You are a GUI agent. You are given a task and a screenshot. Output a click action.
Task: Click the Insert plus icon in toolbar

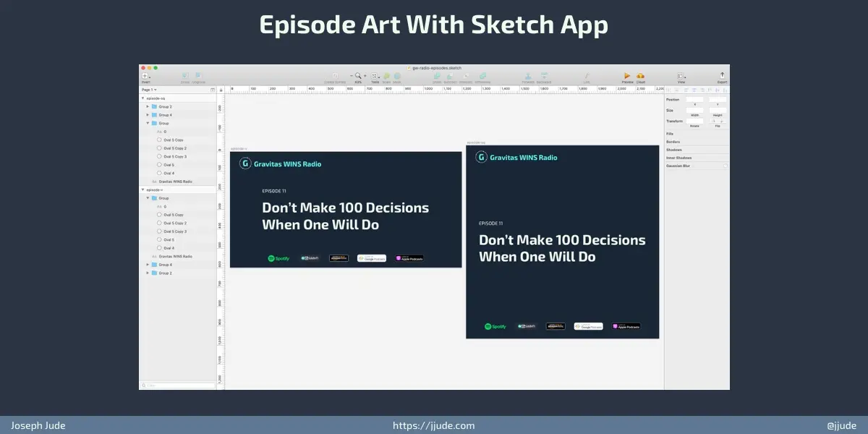[x=145, y=75]
